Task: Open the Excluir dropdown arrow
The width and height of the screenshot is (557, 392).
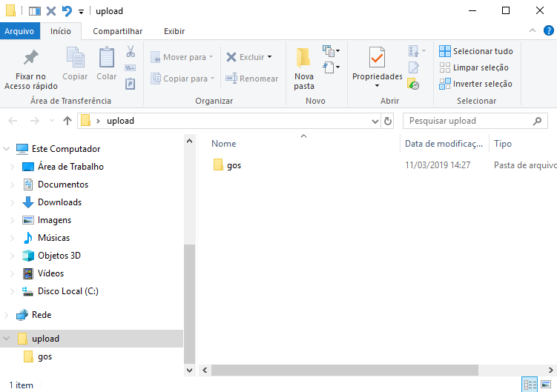Action: coord(270,57)
